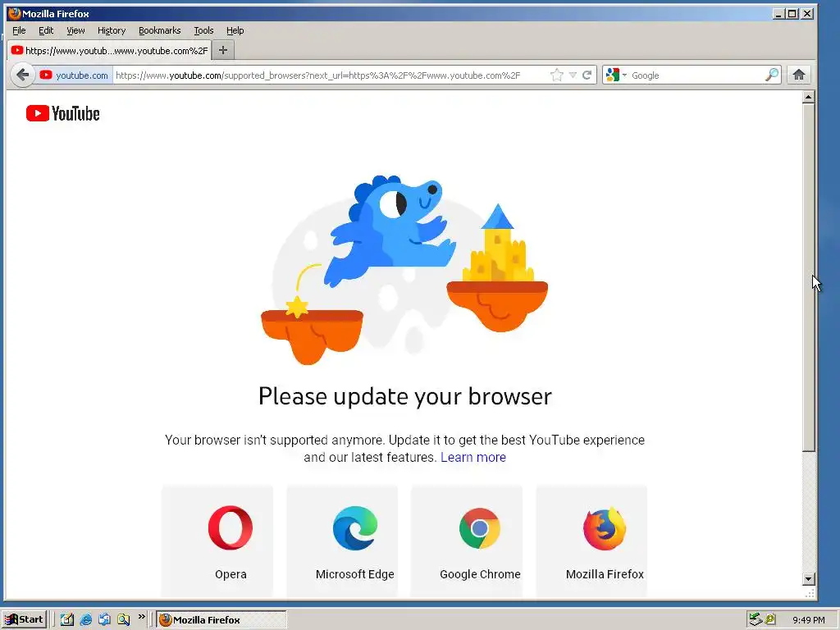Open the Windows Start menu
Image resolution: width=840 pixels, height=630 pixels.
pos(24,620)
